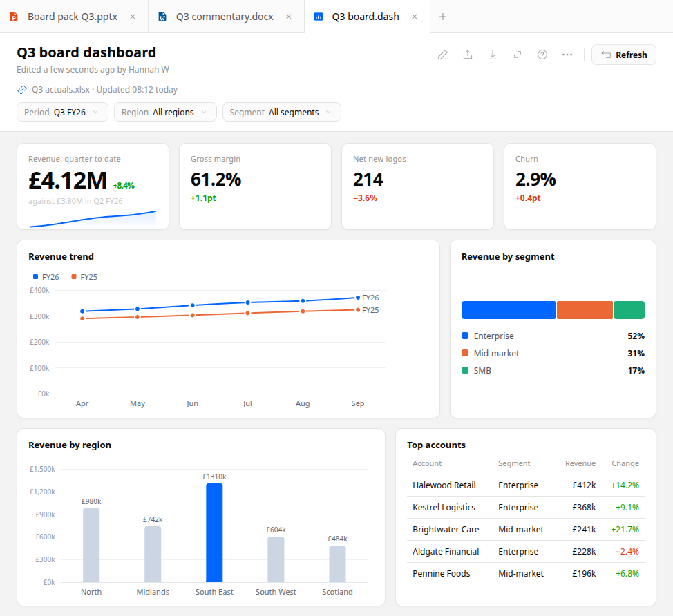Viewport: 673px width, 616px height.
Task: Switch to Board pack Q3.pptx tab
Action: pos(73,17)
